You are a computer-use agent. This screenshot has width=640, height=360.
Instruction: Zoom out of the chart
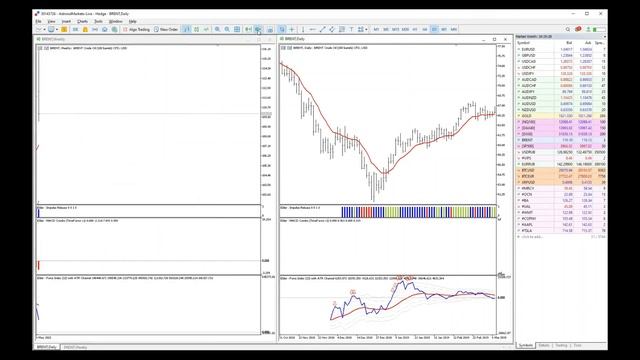(x=227, y=29)
